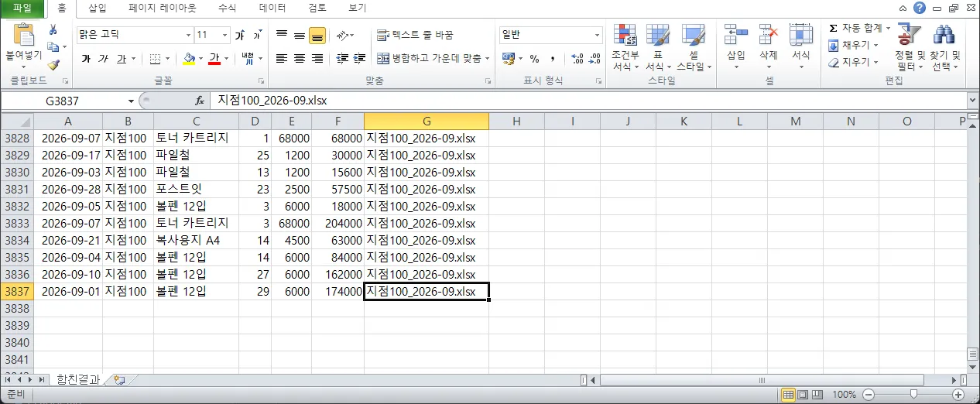Open 표 서식 table format
Viewport: 980px width, 404px height.
coord(658,48)
